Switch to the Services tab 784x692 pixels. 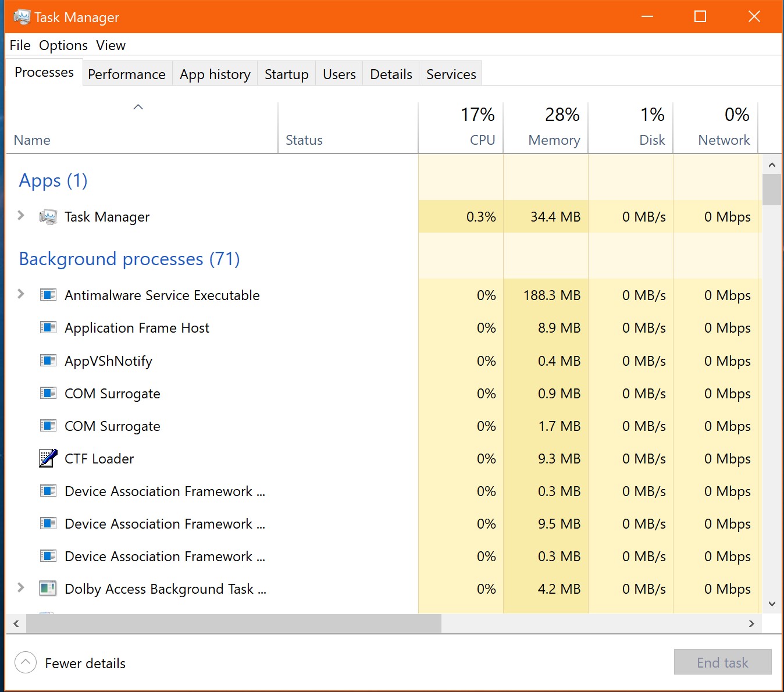tap(451, 74)
